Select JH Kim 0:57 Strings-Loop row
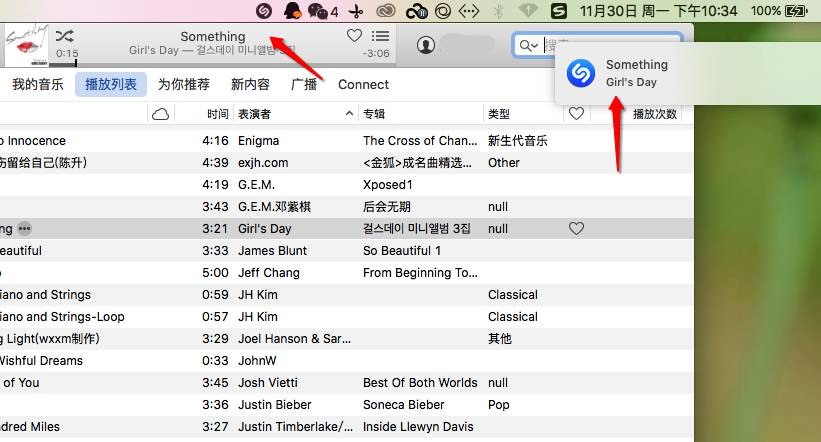 (x=347, y=317)
